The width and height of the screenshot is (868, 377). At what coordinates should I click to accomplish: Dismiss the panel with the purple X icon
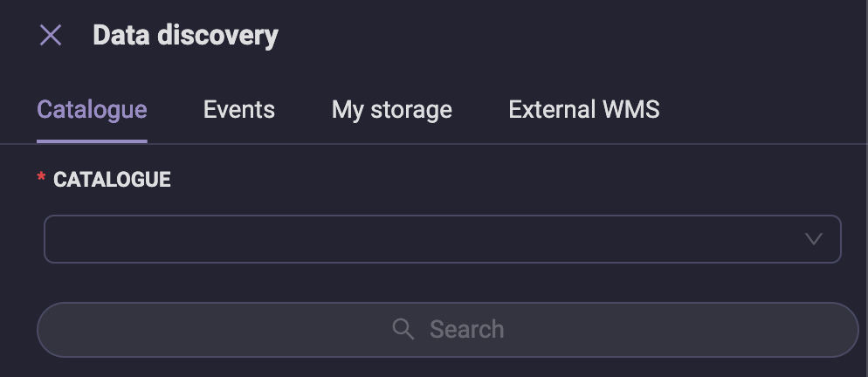[51, 36]
